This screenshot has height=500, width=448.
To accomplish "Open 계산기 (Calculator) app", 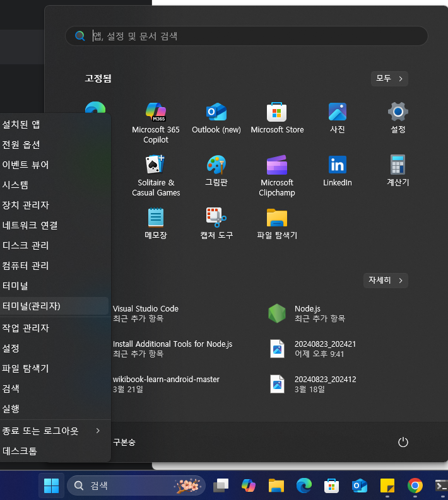I will (x=398, y=171).
